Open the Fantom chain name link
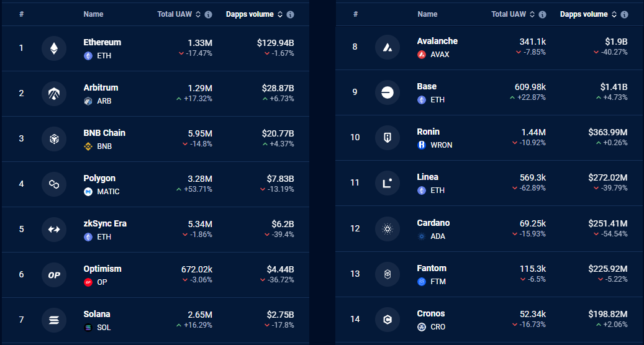Screen dimensions: 644x345 point(431,268)
